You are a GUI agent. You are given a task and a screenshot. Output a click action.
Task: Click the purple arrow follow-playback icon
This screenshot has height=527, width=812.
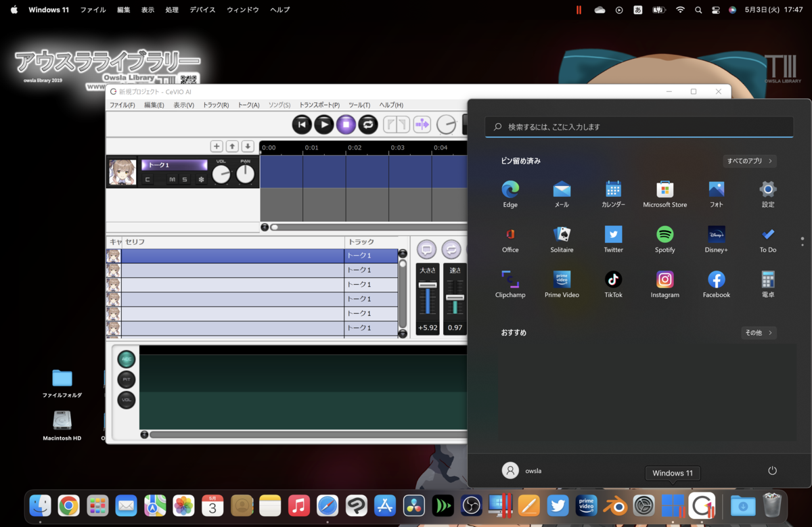pyautogui.click(x=422, y=124)
